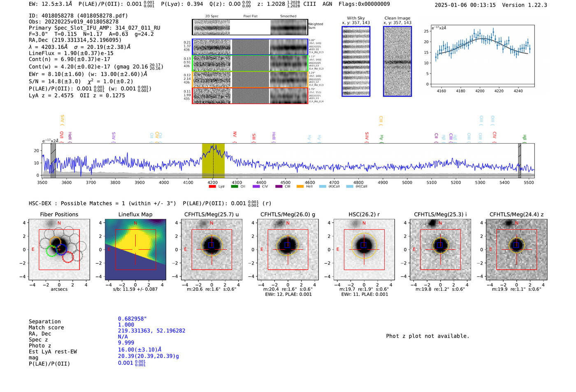Click the Separation value 0.682958"
The image size is (576, 392).
tap(132, 319)
